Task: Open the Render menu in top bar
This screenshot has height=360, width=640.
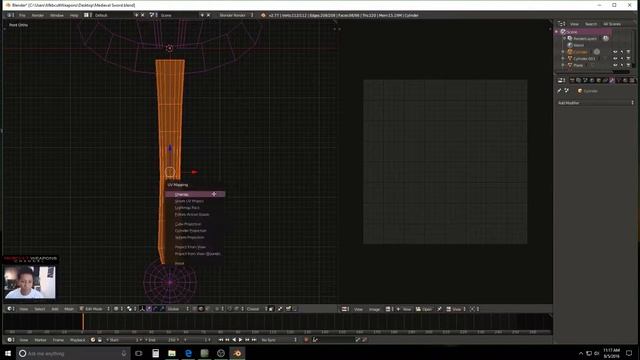Action: tap(38, 15)
